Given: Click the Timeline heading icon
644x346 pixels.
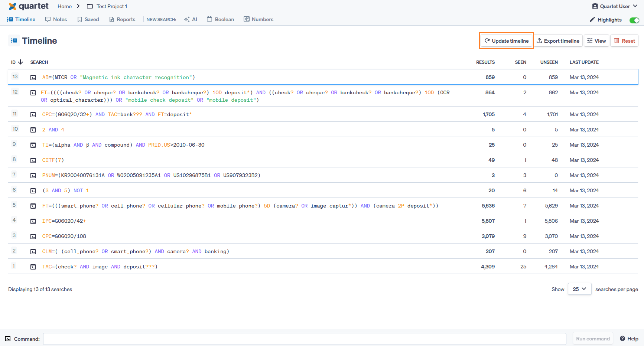Looking at the screenshot, I should tap(14, 41).
